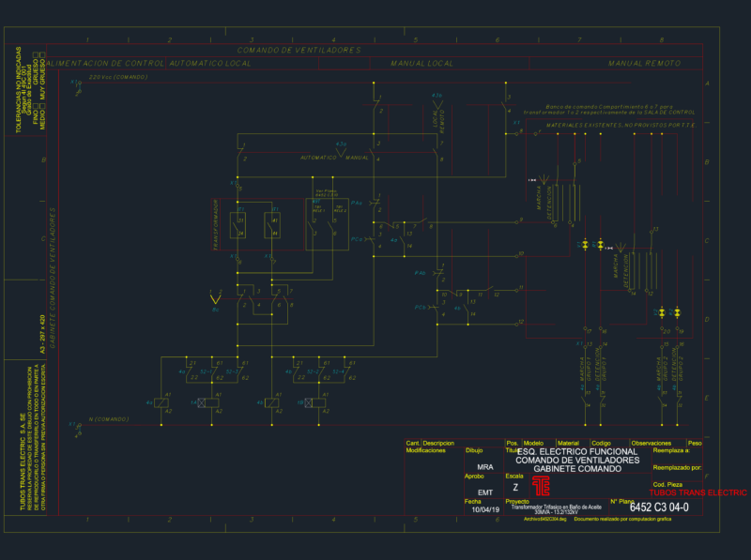Select the date '10/04/19'

click(485, 509)
